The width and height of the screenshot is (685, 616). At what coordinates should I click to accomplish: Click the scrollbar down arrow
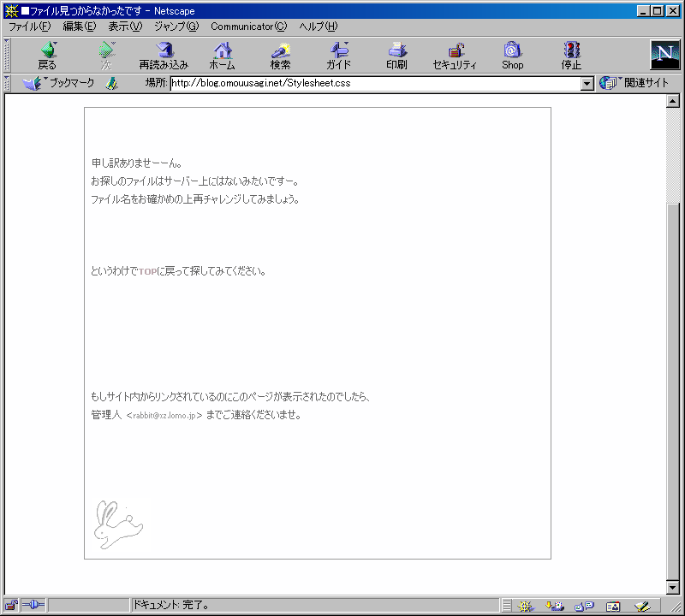[x=673, y=588]
